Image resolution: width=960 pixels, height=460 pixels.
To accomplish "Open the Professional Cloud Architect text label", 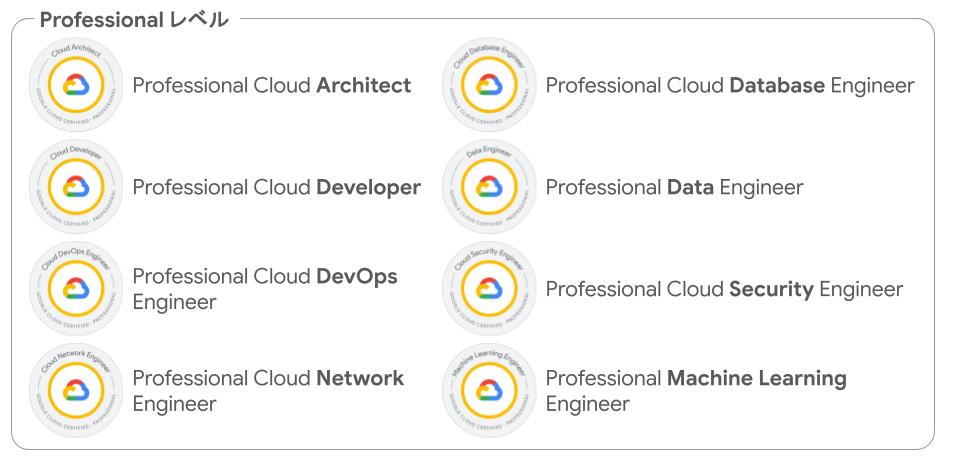I will (272, 85).
